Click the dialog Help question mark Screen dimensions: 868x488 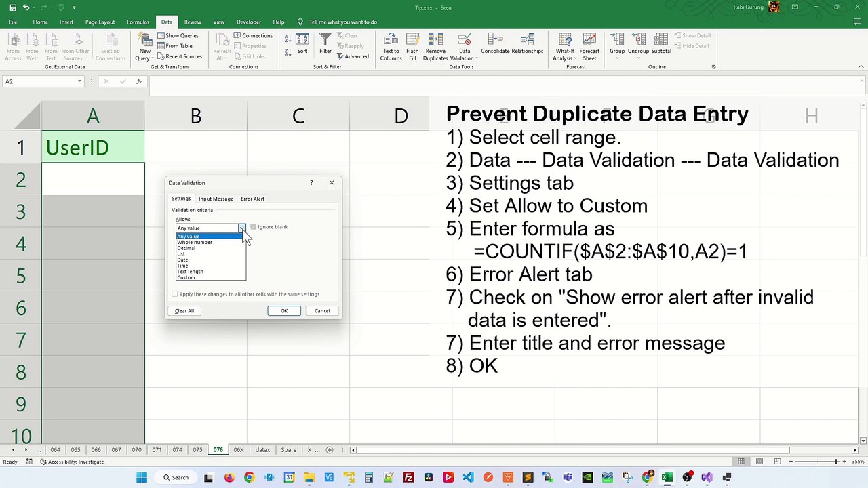tap(311, 183)
